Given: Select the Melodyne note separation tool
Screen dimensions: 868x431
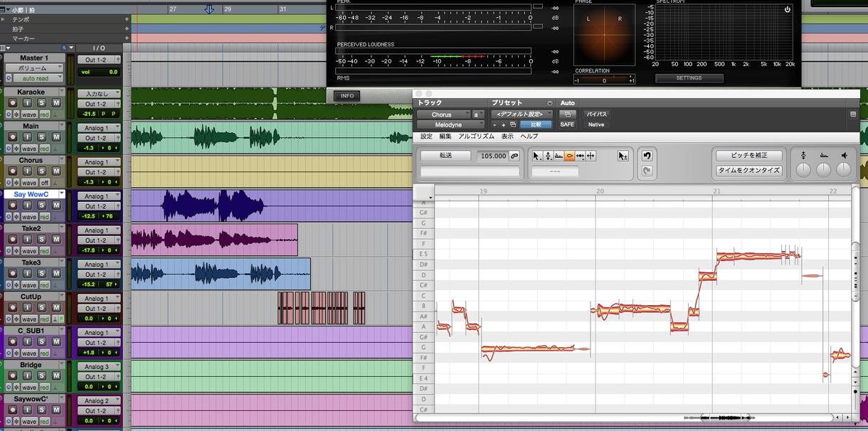Looking at the screenshot, I should tap(591, 156).
